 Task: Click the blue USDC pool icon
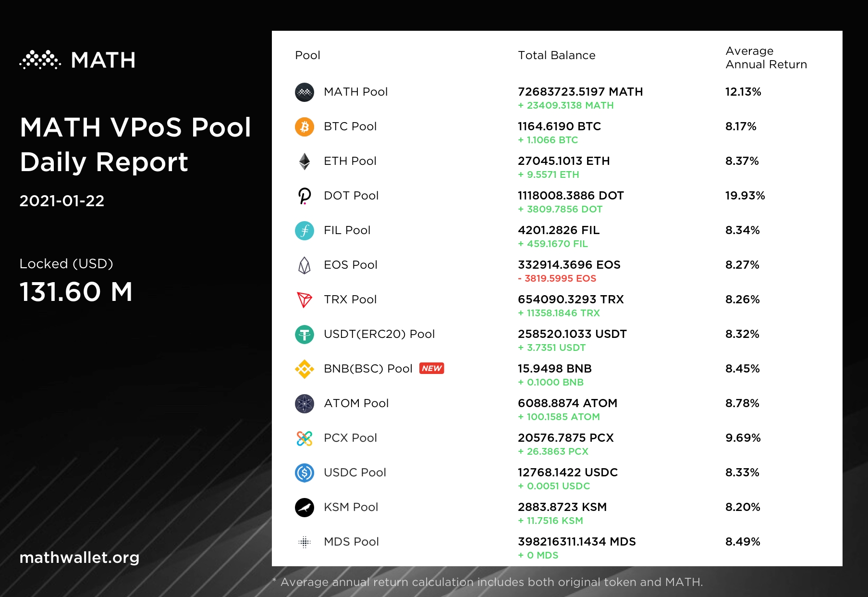304,473
